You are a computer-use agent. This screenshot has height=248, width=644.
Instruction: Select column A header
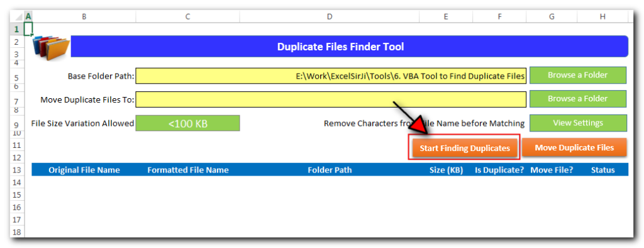point(28,16)
